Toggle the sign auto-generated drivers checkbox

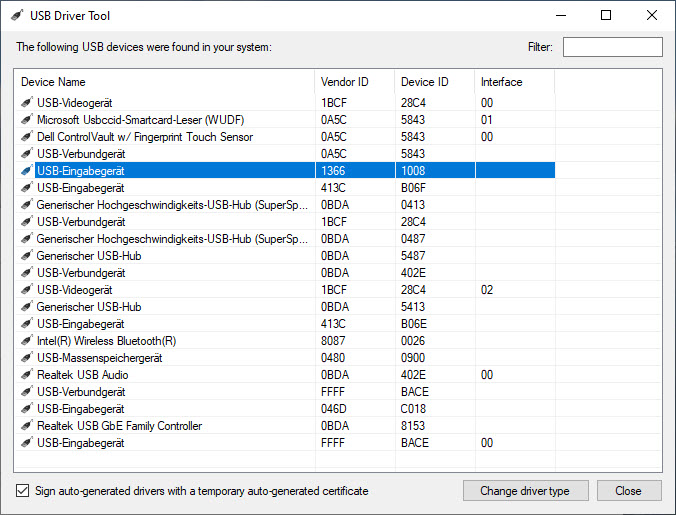pyautogui.click(x=23, y=491)
